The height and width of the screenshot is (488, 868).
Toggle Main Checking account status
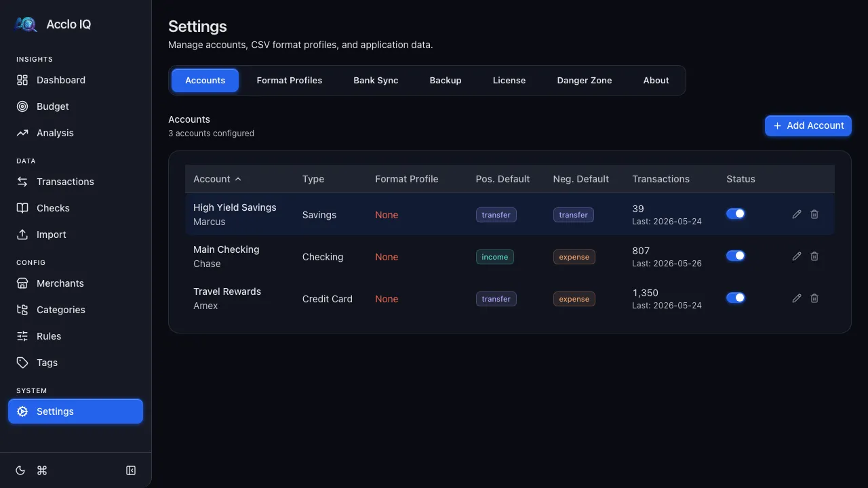(736, 256)
